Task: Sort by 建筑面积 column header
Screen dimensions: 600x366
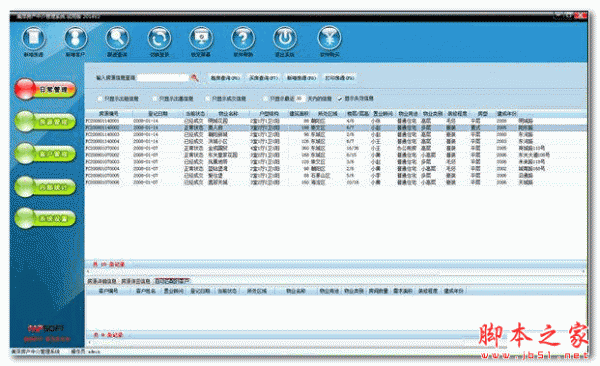Action: point(299,114)
